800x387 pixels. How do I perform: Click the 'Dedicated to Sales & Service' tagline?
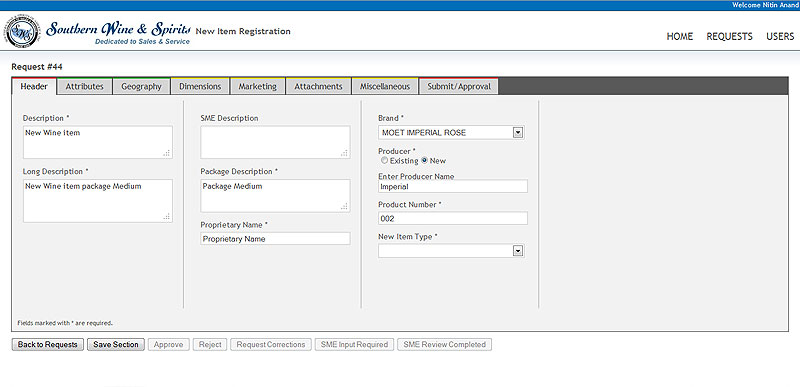pyautogui.click(x=142, y=42)
